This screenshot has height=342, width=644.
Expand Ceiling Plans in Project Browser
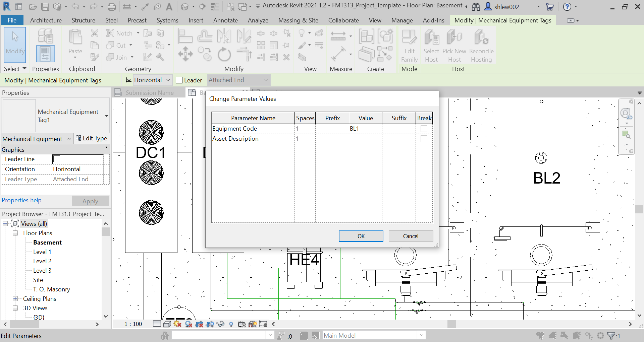point(15,298)
